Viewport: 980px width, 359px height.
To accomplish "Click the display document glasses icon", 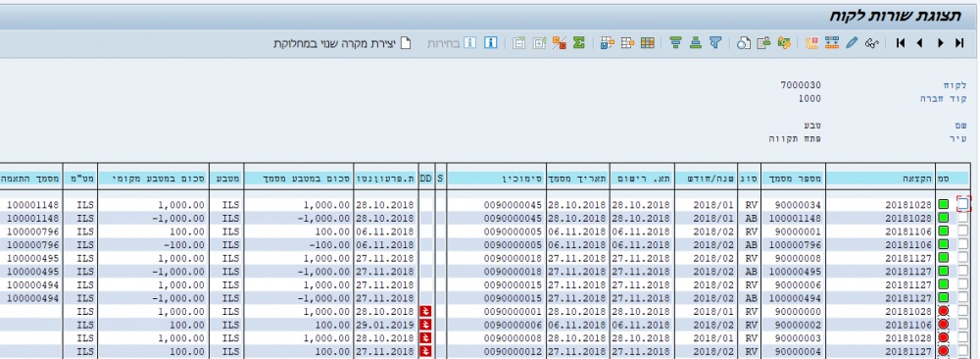I will coord(871,43).
